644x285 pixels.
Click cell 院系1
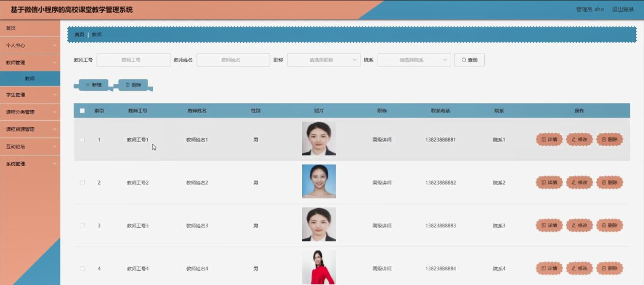coord(499,139)
